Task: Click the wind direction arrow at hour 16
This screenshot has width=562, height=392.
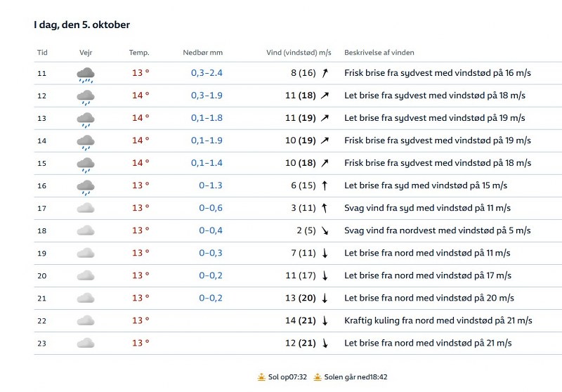Action: [x=325, y=185]
